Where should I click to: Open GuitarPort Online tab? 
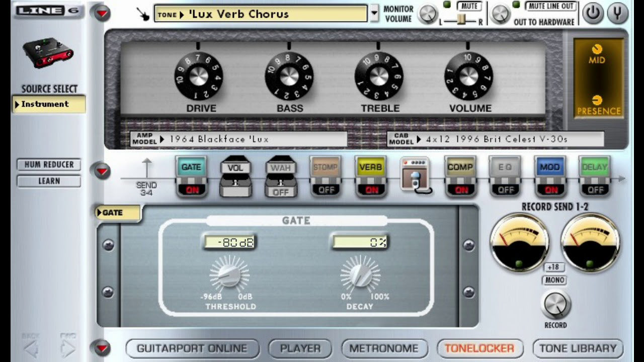click(192, 348)
